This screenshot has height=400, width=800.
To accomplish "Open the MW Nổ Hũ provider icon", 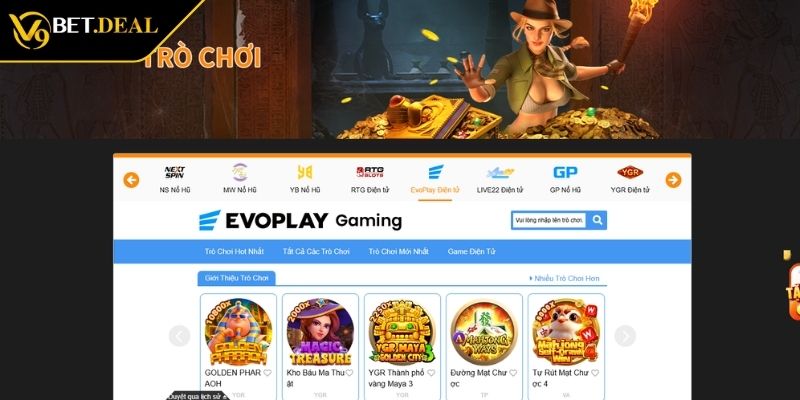I will click(x=240, y=172).
